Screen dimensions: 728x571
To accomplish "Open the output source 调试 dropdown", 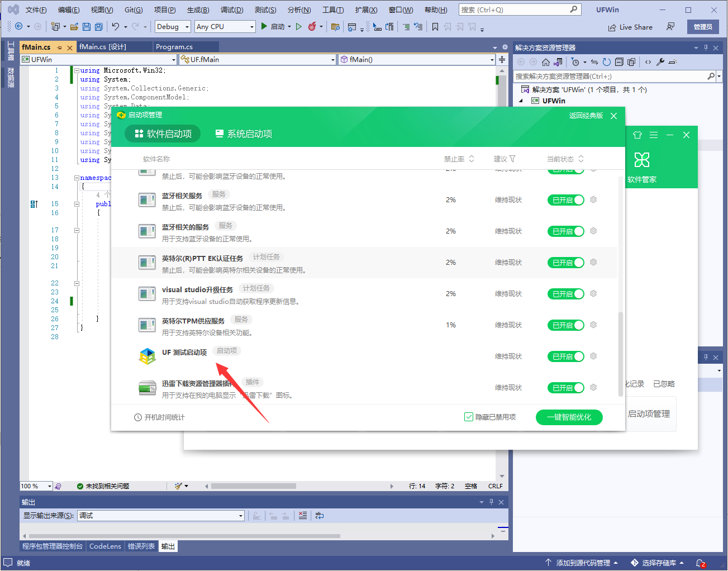I will (160, 516).
